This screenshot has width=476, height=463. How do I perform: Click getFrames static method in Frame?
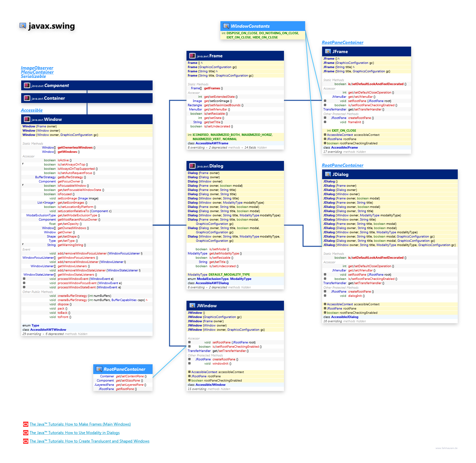click(212, 88)
